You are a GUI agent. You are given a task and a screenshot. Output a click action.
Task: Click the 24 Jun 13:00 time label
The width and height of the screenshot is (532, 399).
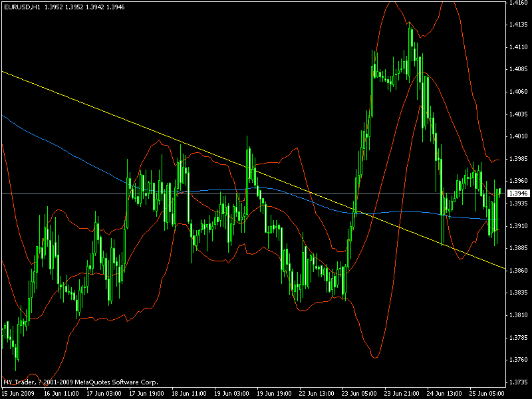[444, 394]
